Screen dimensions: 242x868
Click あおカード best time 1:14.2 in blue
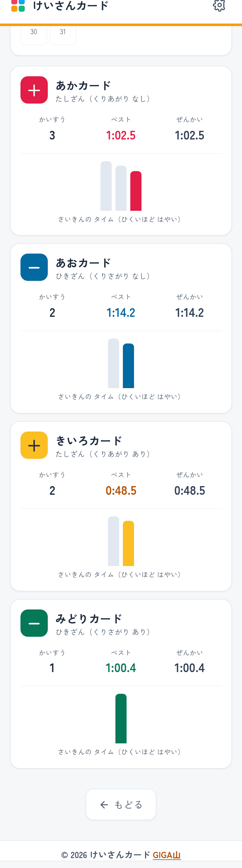[x=121, y=313]
